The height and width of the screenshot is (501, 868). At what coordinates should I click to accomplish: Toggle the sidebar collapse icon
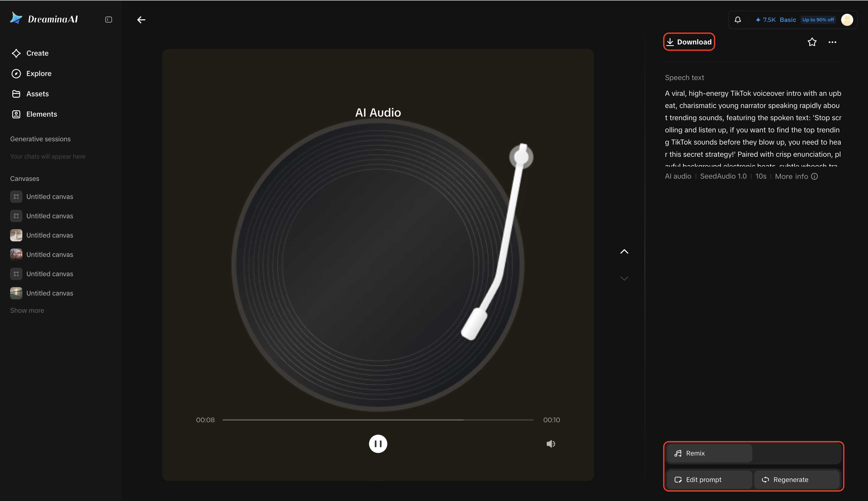coord(109,20)
